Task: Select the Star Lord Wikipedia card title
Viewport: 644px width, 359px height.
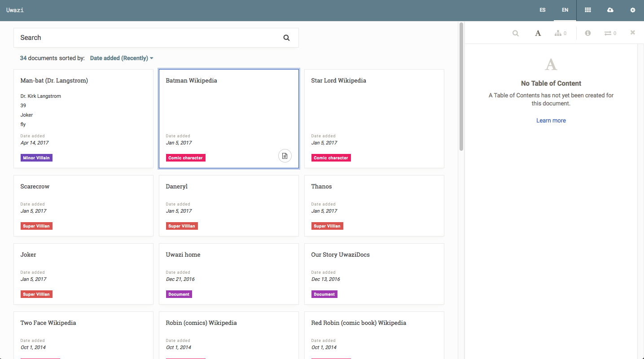Action: click(338, 81)
